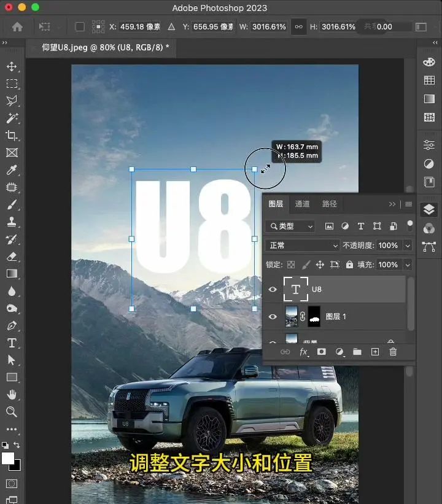Add a layer mask
Viewport: 442px width, 504px height.
click(322, 352)
